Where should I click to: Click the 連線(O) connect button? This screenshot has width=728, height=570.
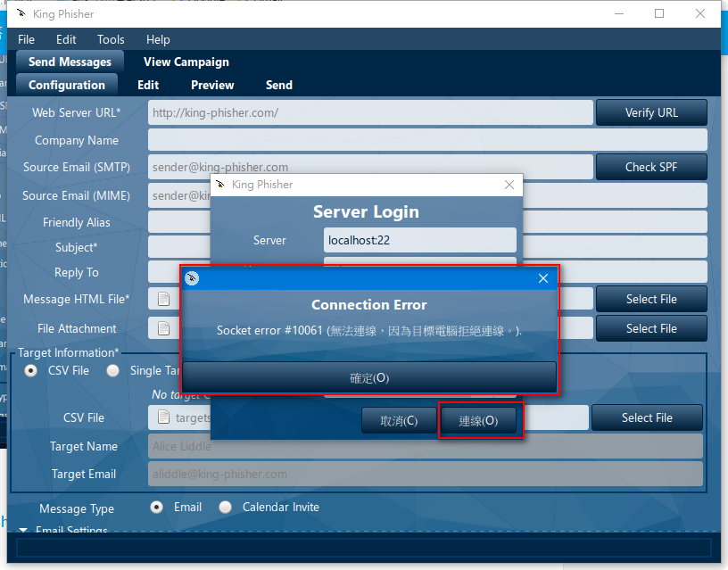pyautogui.click(x=479, y=420)
